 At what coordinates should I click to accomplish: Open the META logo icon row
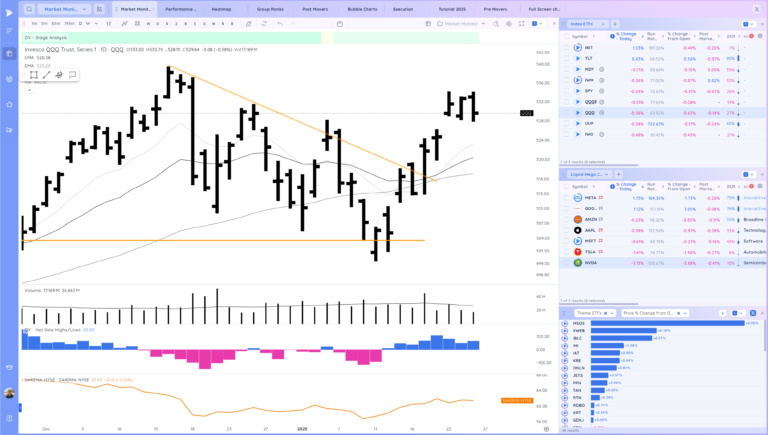577,198
